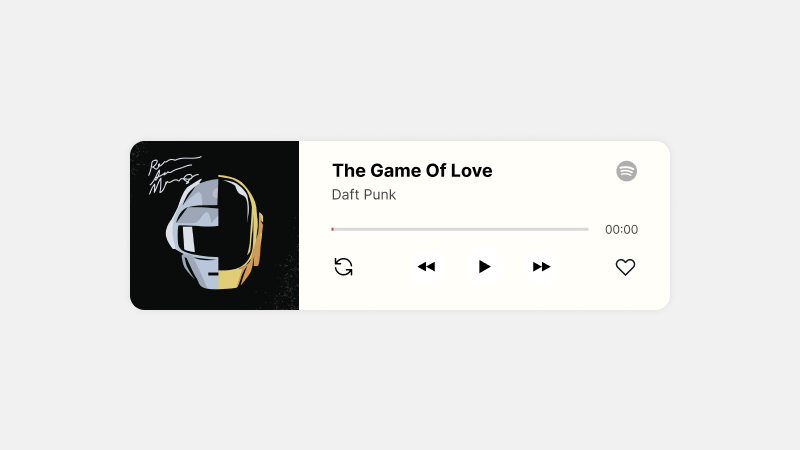Skip back with the rewind button
800x450 pixels.
point(426,267)
